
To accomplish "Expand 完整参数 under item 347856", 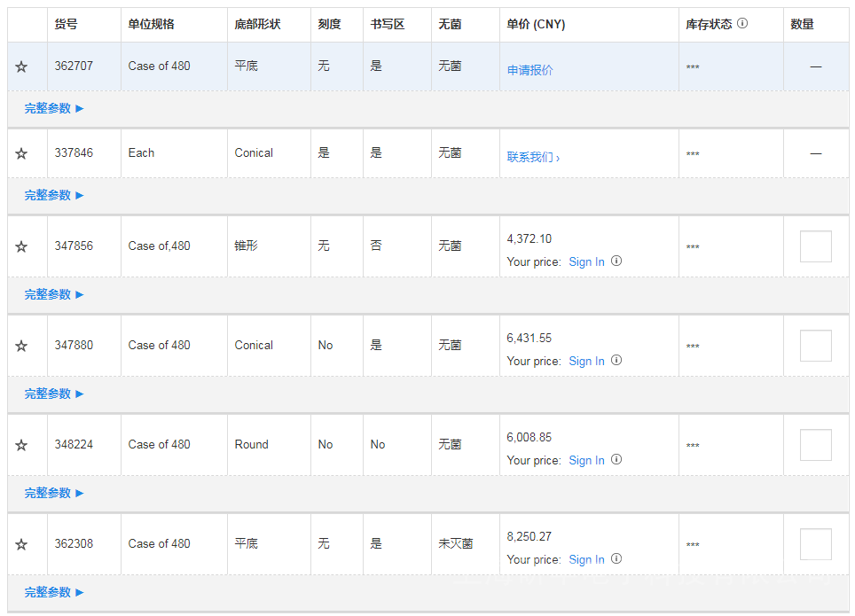I will 54,294.
